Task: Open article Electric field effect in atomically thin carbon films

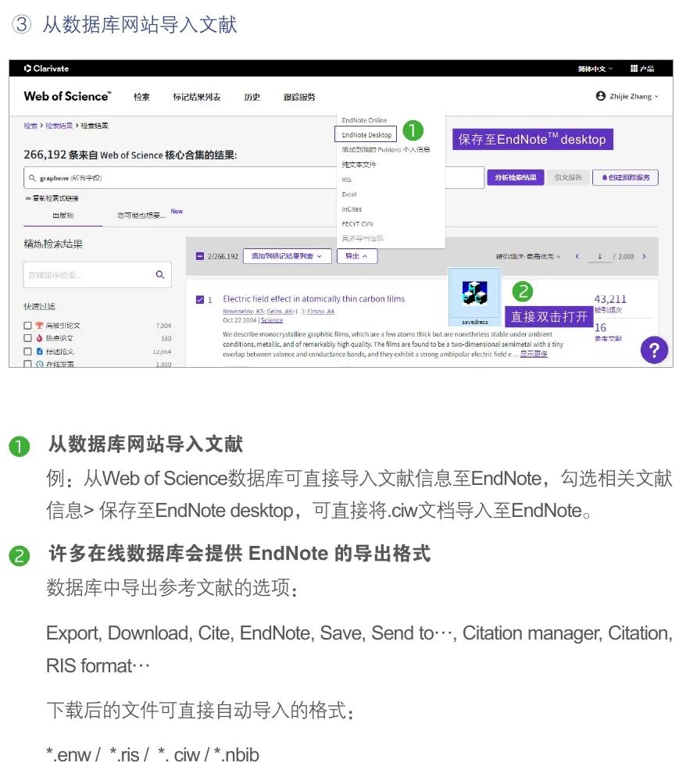Action: (314, 299)
